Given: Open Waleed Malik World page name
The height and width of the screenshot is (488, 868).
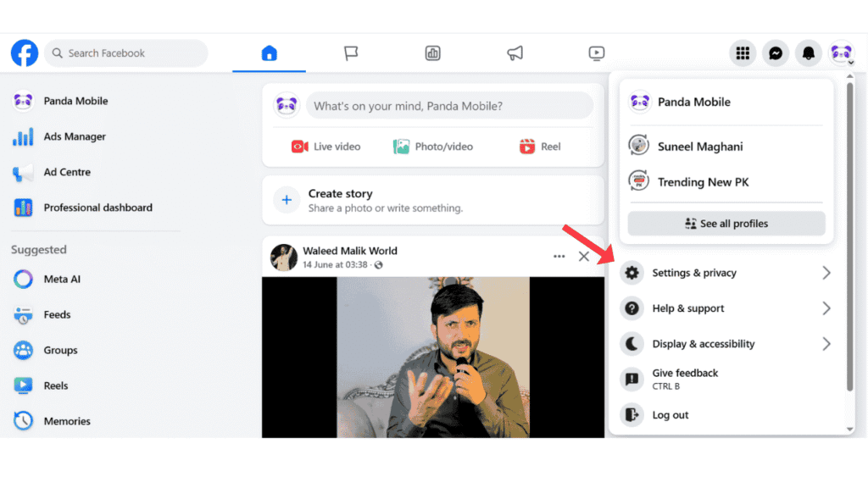Looking at the screenshot, I should [x=350, y=251].
